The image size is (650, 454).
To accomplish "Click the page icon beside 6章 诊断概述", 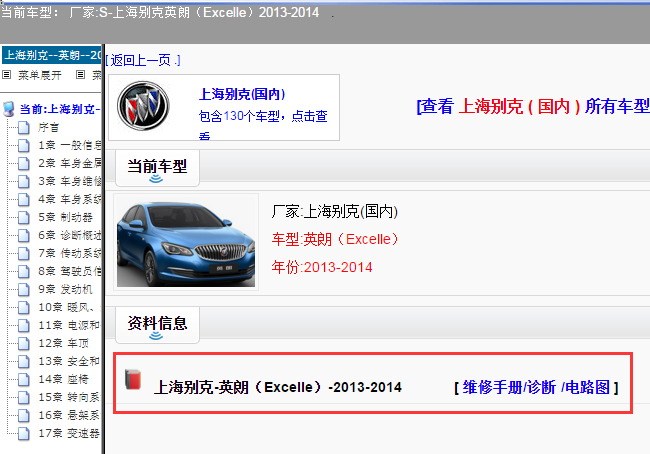I will point(24,235).
